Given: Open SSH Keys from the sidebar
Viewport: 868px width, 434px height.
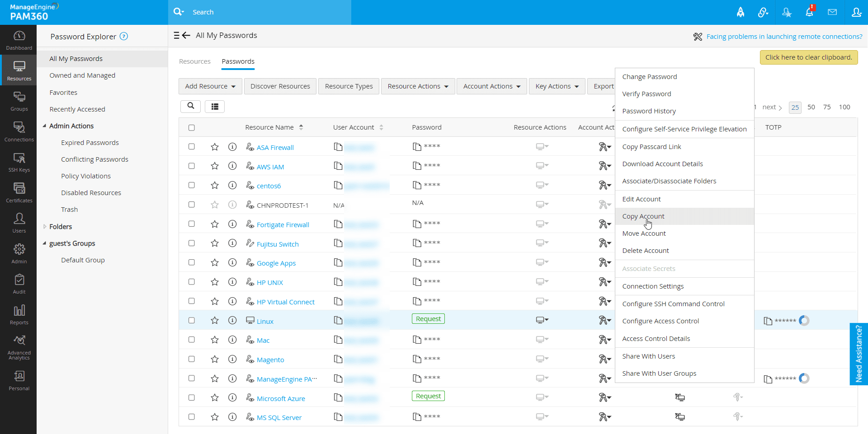Looking at the screenshot, I should (x=19, y=162).
